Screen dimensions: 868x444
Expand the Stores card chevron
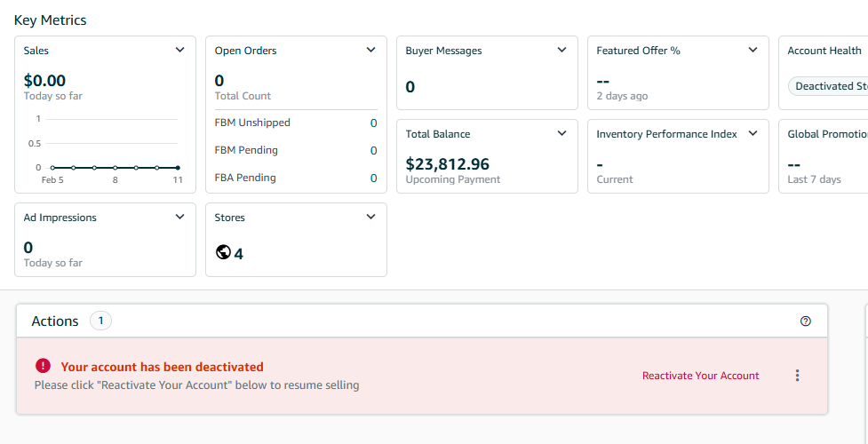tap(371, 218)
